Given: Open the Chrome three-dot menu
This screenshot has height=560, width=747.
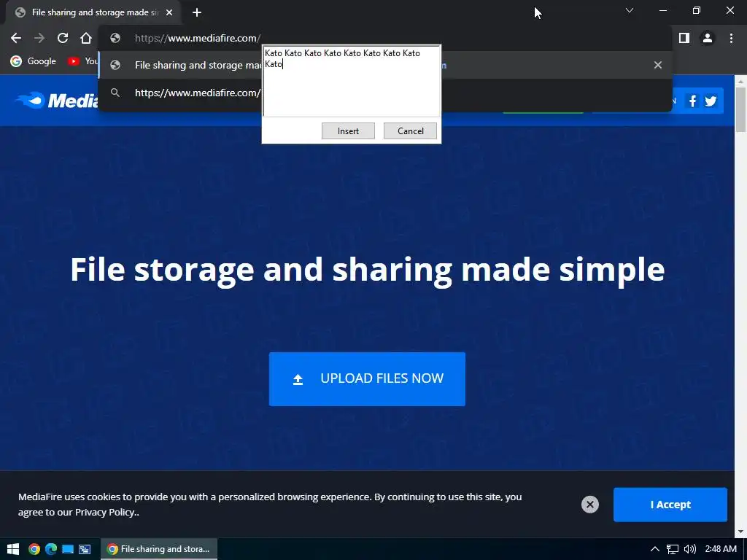Looking at the screenshot, I should click(731, 38).
